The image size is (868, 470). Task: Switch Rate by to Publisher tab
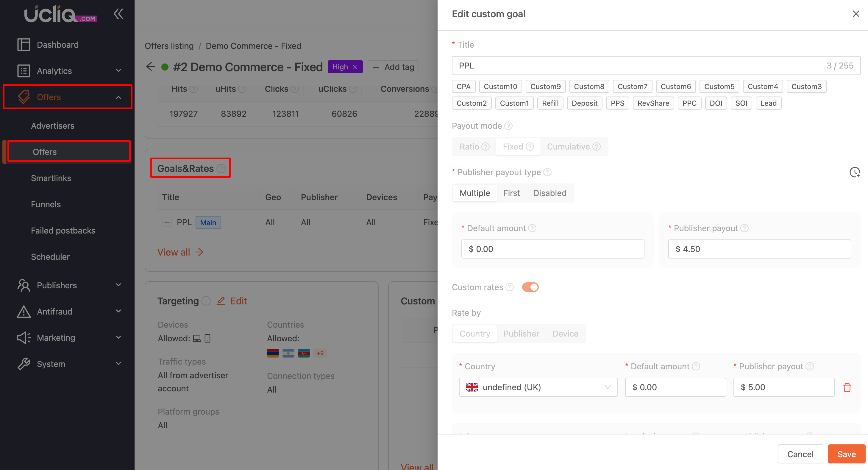point(521,334)
